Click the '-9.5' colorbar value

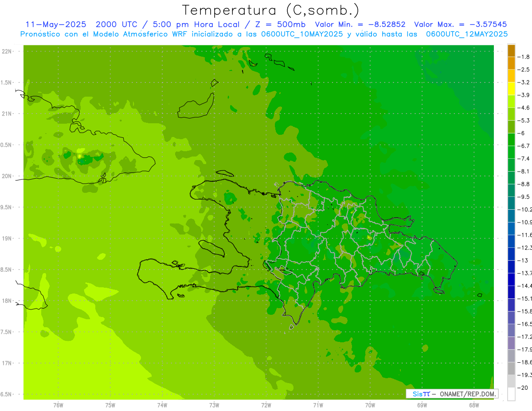(524, 197)
